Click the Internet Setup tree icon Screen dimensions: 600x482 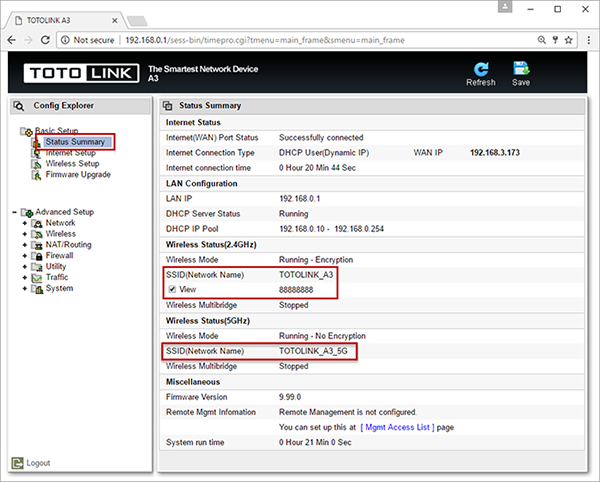click(x=36, y=153)
